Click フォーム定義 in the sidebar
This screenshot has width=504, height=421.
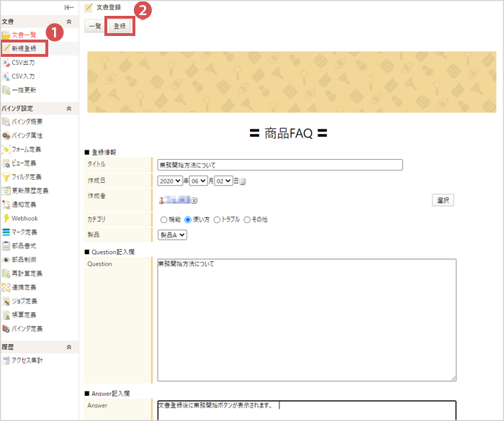click(27, 149)
